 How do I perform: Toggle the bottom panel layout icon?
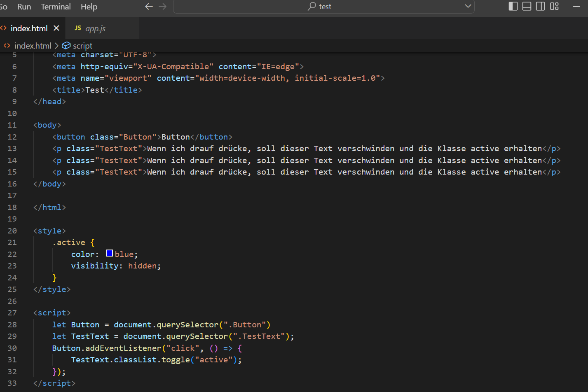527,6
